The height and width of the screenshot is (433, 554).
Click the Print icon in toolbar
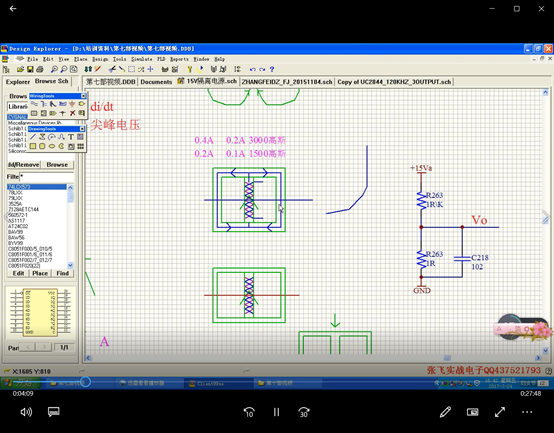(x=40, y=70)
